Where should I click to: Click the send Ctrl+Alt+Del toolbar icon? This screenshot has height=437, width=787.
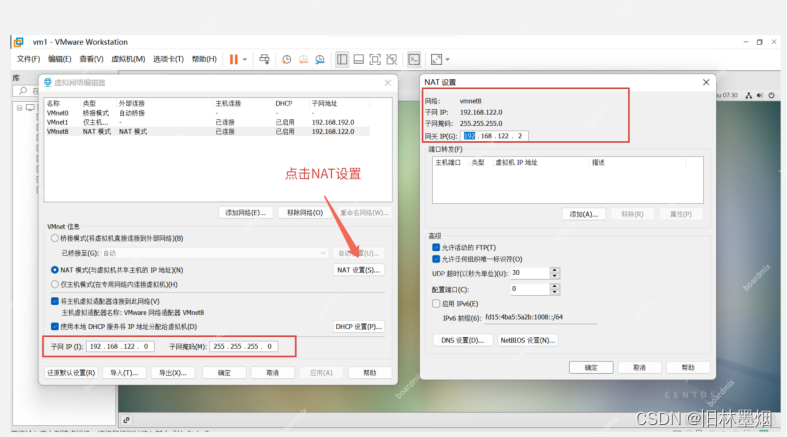[264, 59]
